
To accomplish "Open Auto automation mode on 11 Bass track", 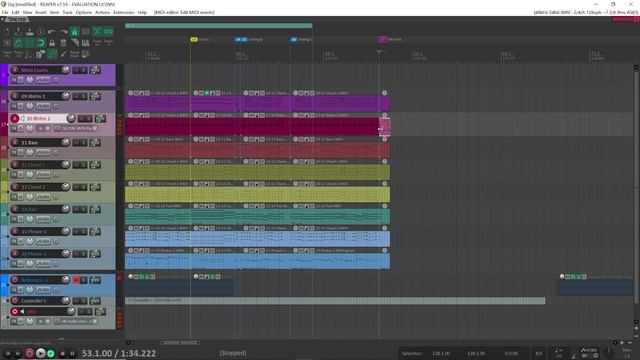I will 43,152.
